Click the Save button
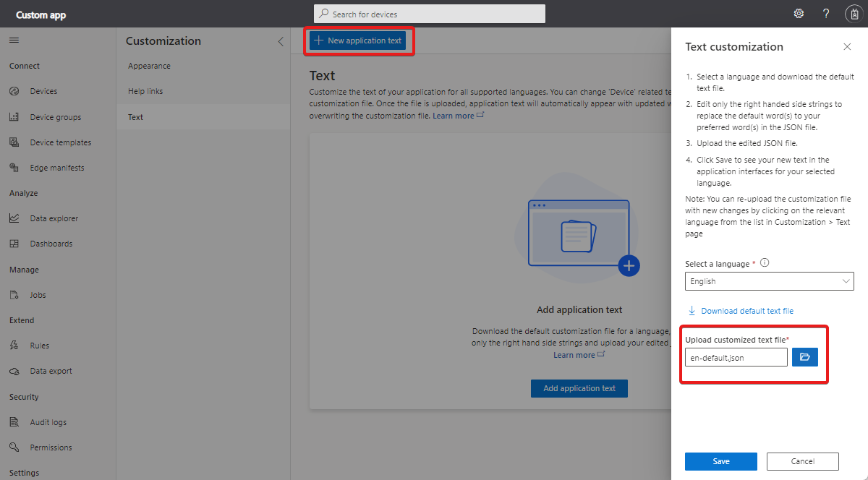 pos(720,461)
